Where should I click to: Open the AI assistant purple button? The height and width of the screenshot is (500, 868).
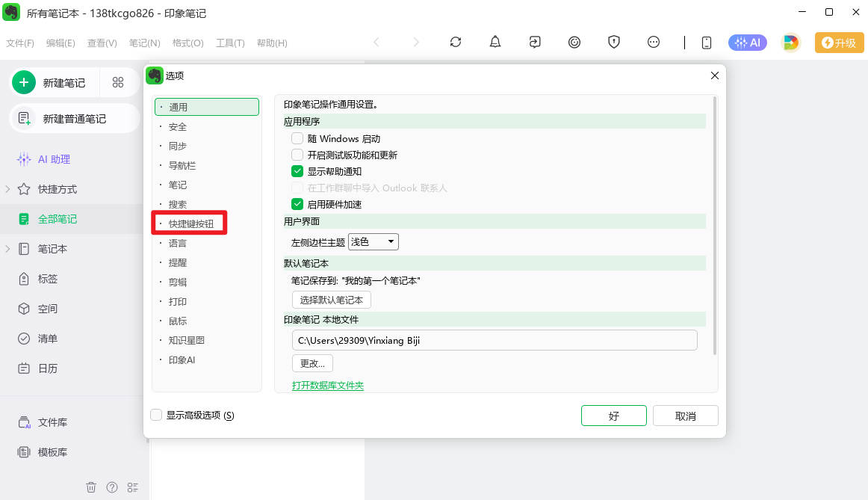(747, 43)
